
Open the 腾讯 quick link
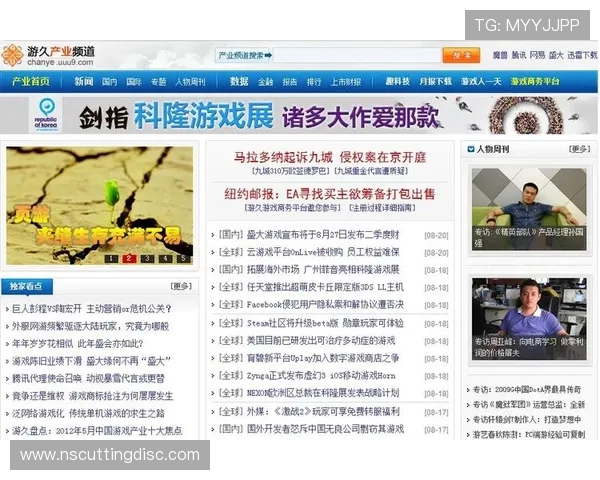pyautogui.click(x=518, y=56)
